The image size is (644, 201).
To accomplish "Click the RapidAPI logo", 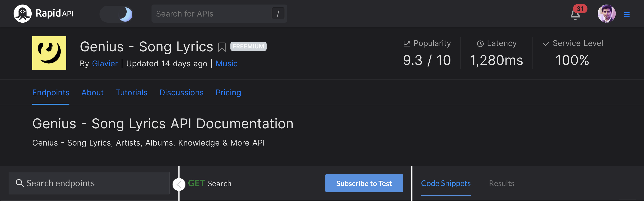I will [43, 14].
